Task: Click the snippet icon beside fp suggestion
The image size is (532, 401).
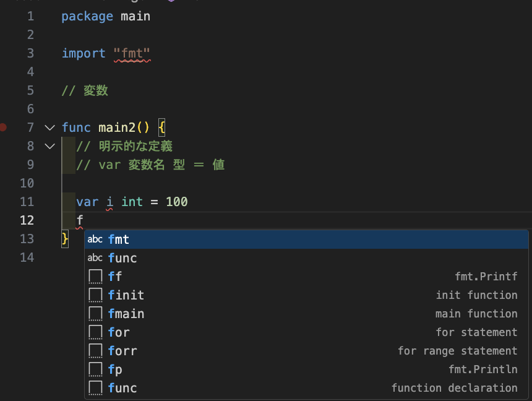Action: pyautogui.click(x=95, y=369)
